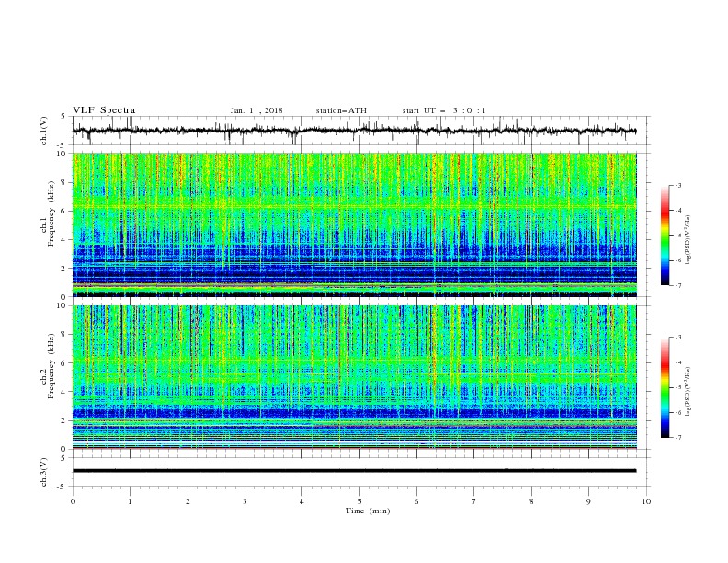This screenshot has height=563, width=728.
Task: Click the '8' minute time axis tick
Action: pyautogui.click(x=531, y=501)
